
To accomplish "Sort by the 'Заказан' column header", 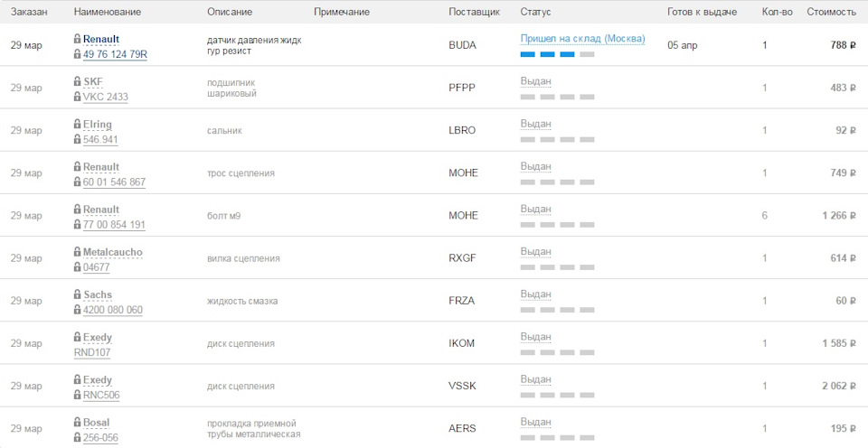I will pyautogui.click(x=29, y=12).
